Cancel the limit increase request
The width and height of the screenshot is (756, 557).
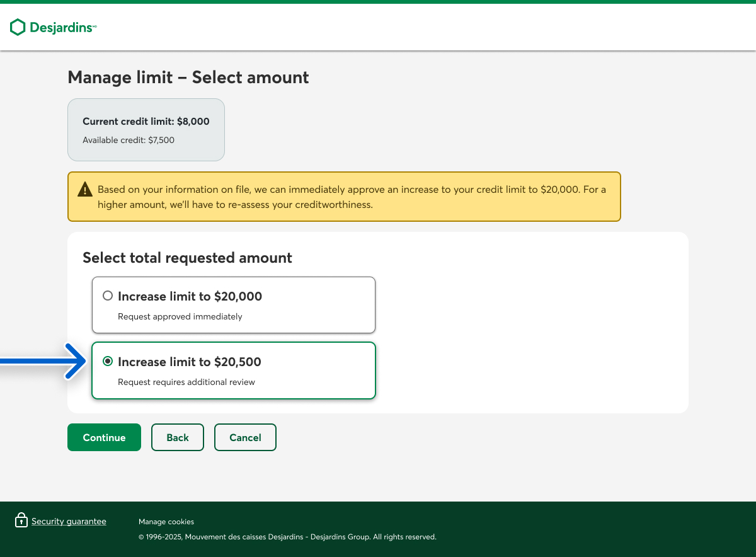click(x=245, y=437)
